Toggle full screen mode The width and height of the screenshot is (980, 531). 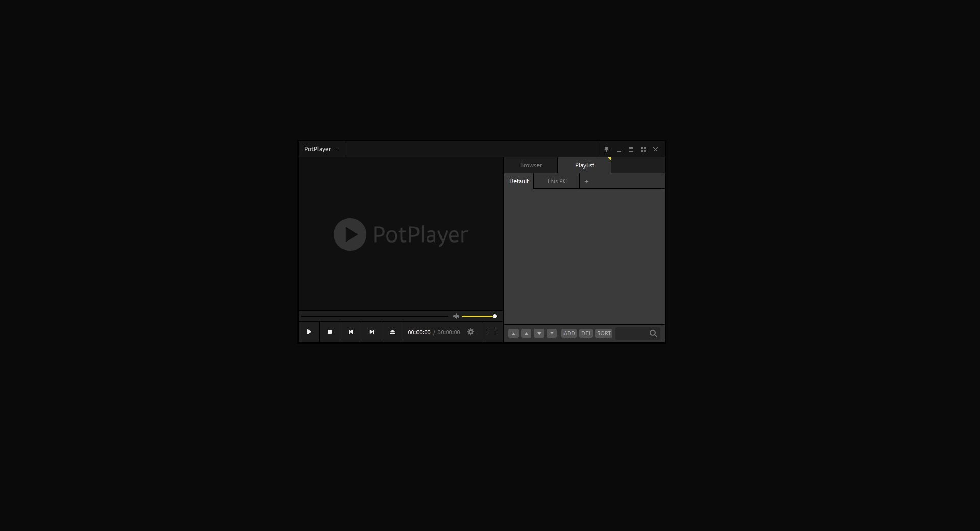tap(643, 149)
